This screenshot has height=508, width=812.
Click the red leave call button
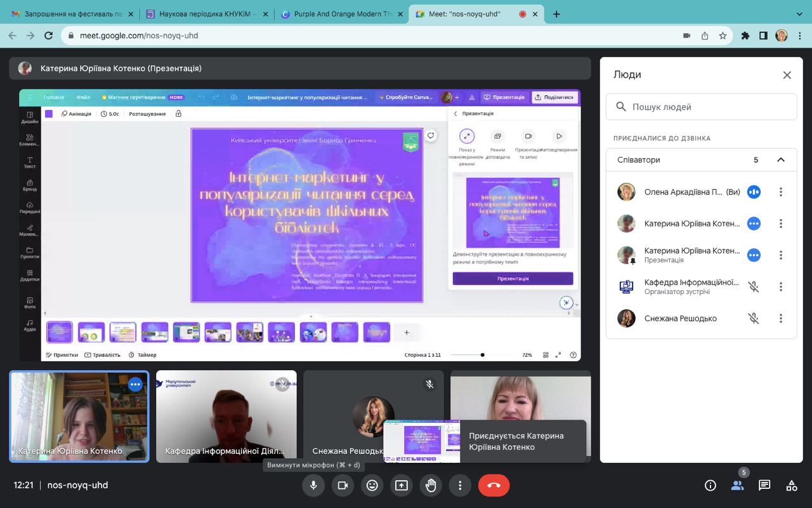pyautogui.click(x=494, y=485)
